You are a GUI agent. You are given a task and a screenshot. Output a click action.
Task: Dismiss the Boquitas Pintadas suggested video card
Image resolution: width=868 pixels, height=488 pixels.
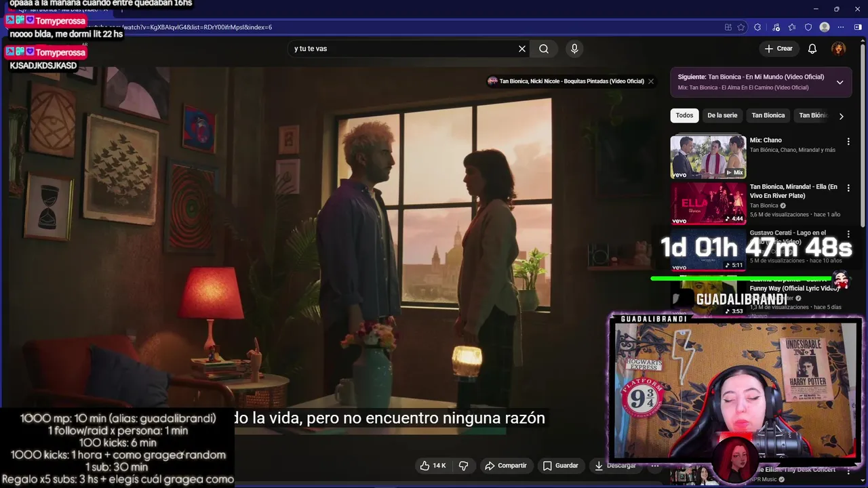click(651, 81)
